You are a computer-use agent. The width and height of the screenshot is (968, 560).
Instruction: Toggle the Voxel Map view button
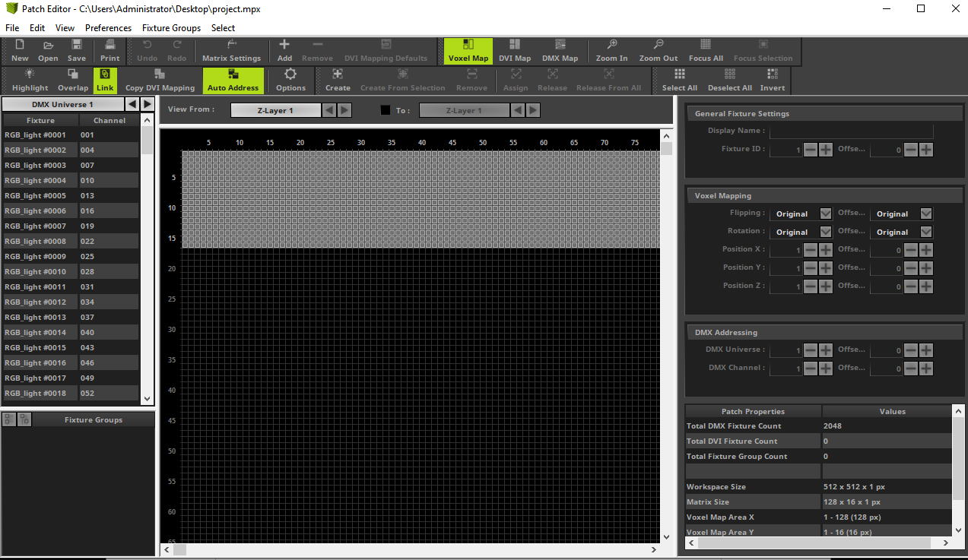coord(468,51)
